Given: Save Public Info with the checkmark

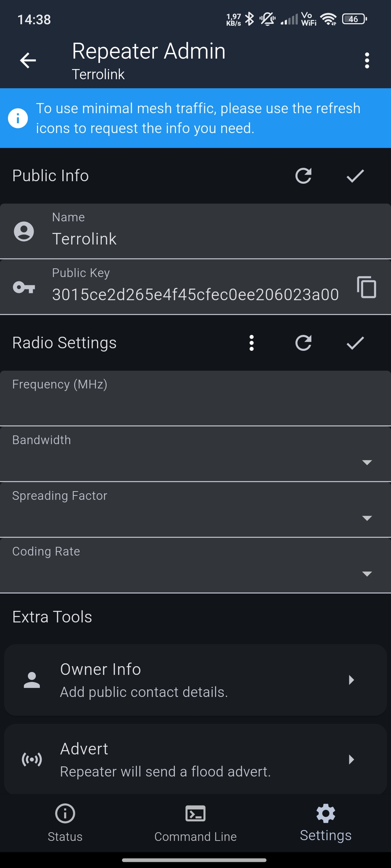Looking at the screenshot, I should [x=355, y=176].
